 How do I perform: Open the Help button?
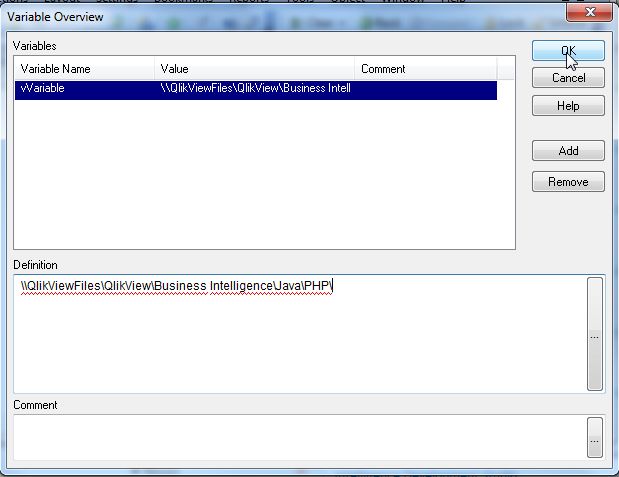click(568, 105)
